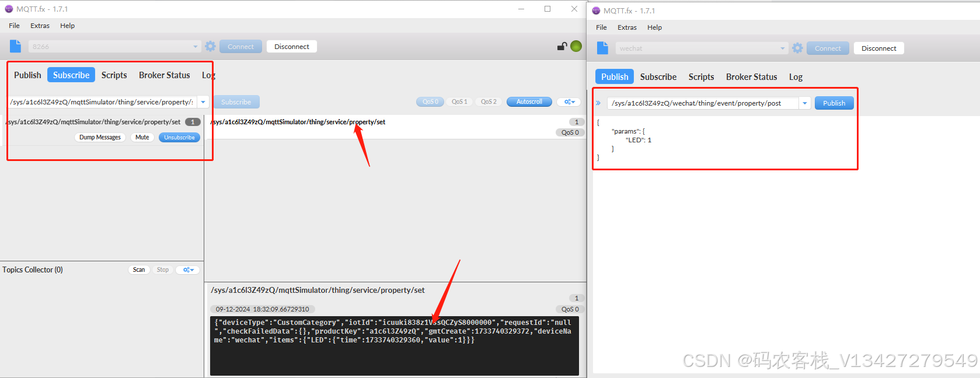The height and width of the screenshot is (378, 980).
Task: Expand the wechat profile dropdown in right window
Action: click(783, 48)
